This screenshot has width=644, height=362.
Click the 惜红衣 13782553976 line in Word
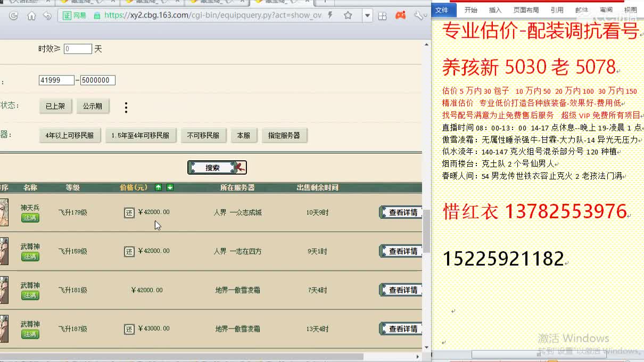tap(535, 212)
